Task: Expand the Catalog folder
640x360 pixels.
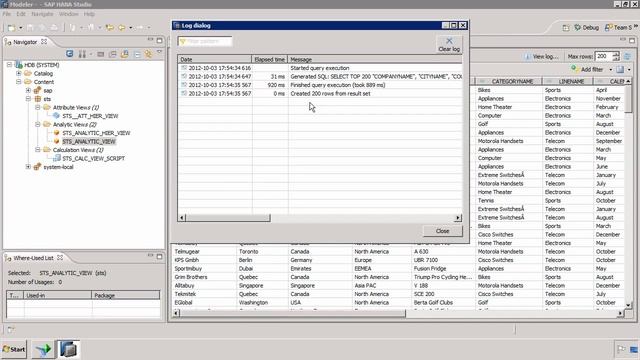Action: click(x=19, y=73)
